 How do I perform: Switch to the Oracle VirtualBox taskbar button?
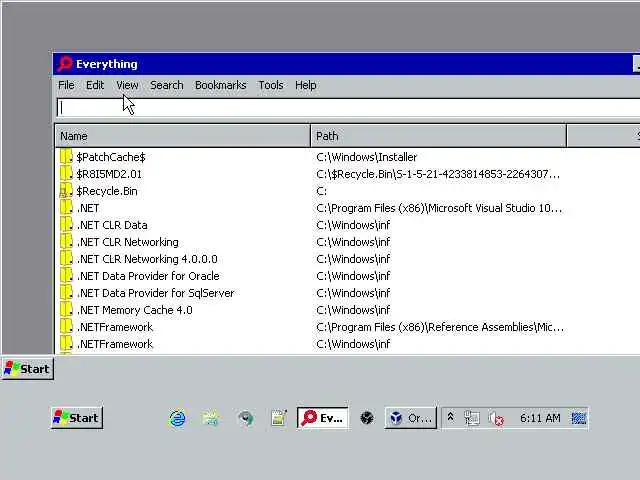(410, 418)
